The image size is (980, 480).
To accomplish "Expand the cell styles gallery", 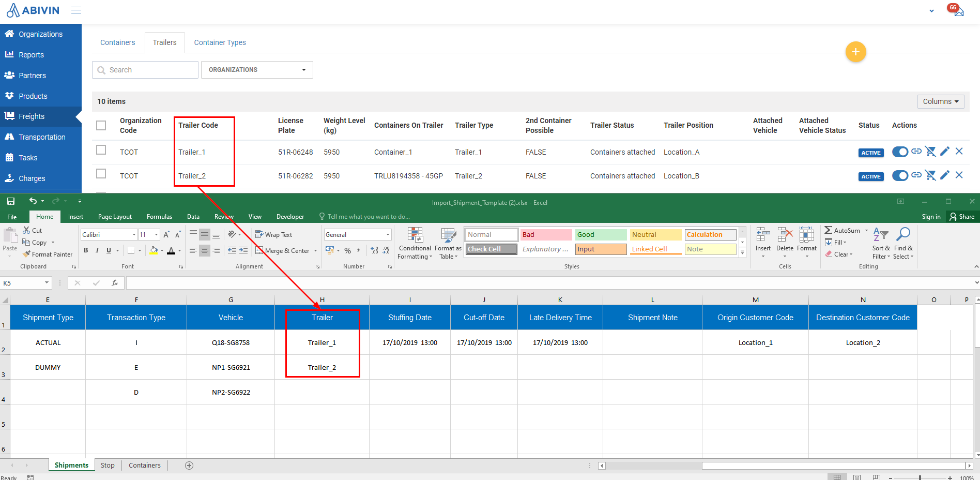I will (743, 253).
